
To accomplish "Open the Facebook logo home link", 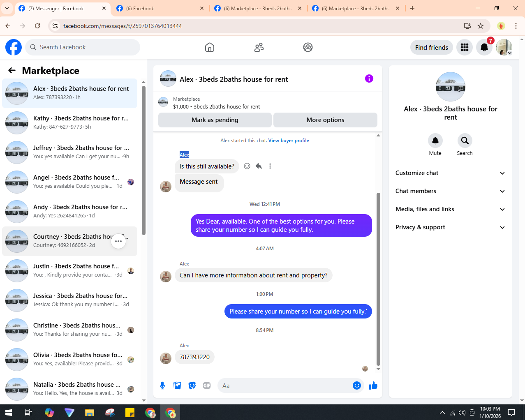I will (14, 47).
